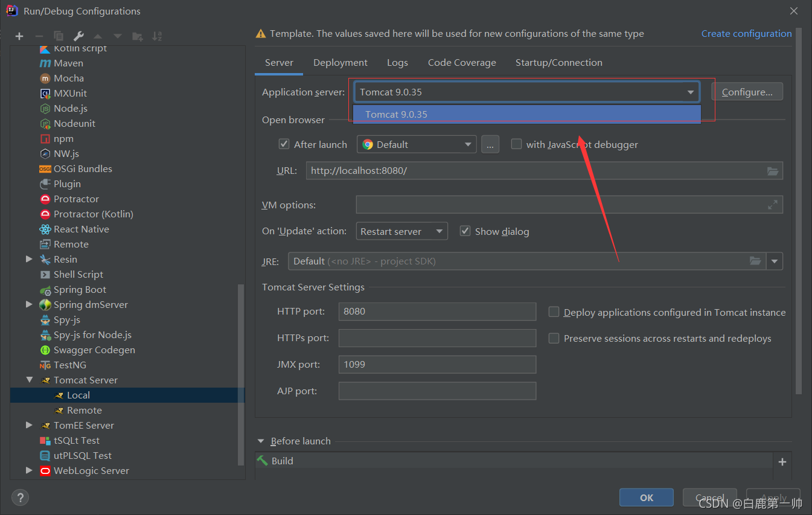Click the Remove Configuration minus icon
Image resolution: width=812 pixels, height=515 pixels.
(39, 36)
